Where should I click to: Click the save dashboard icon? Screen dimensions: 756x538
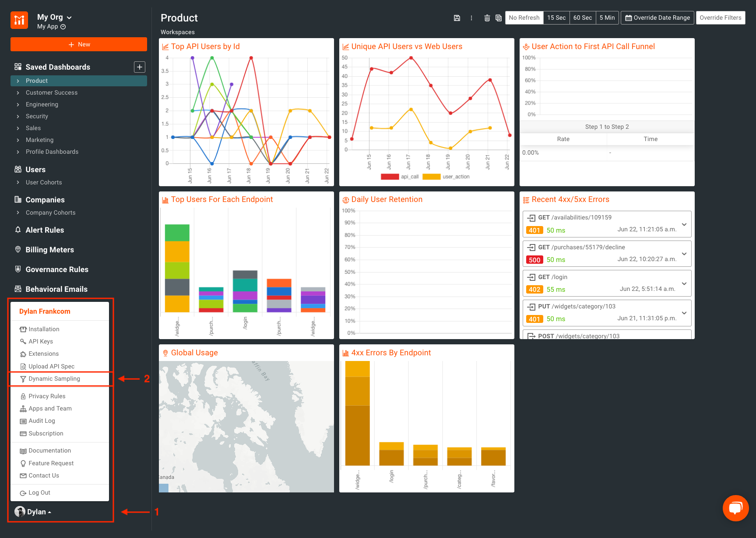coord(457,18)
